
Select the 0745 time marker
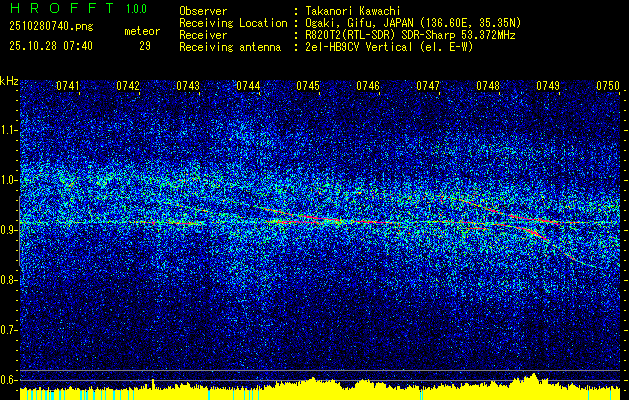308,87
